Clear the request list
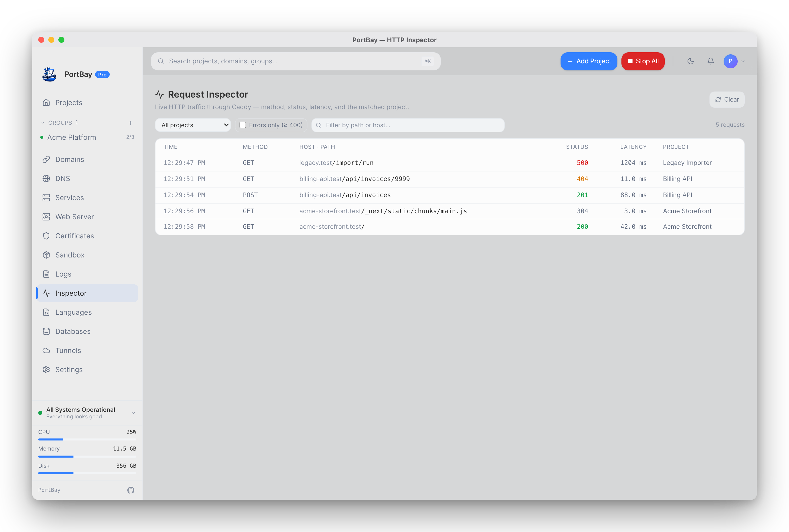This screenshot has width=789, height=532. click(x=727, y=99)
